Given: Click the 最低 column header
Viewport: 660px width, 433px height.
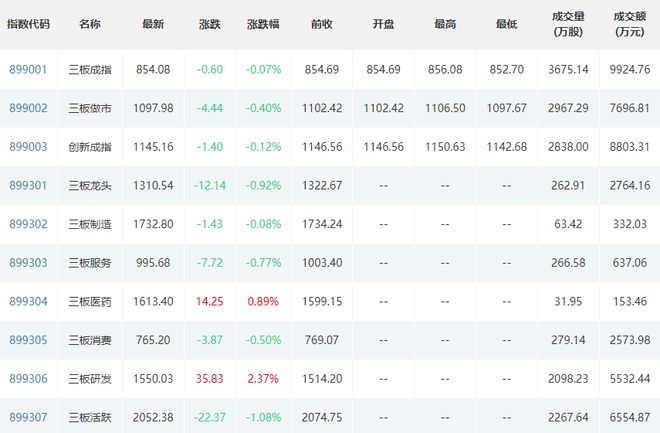Looking at the screenshot, I should 506,24.
